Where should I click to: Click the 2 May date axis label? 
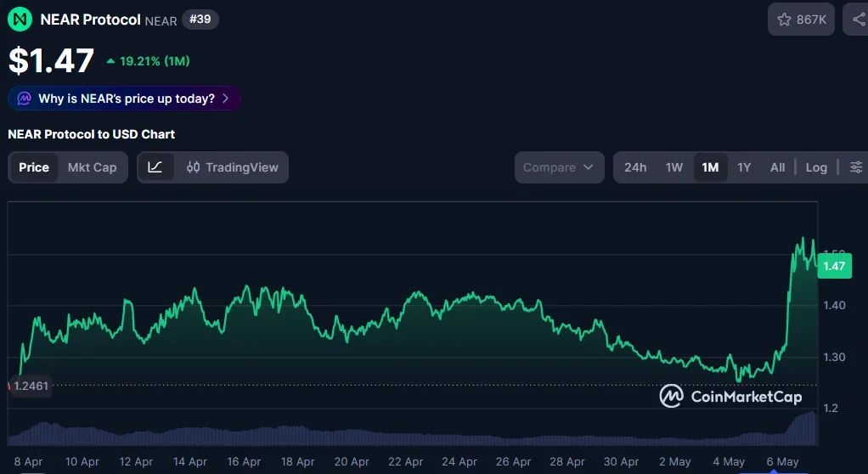(675, 462)
